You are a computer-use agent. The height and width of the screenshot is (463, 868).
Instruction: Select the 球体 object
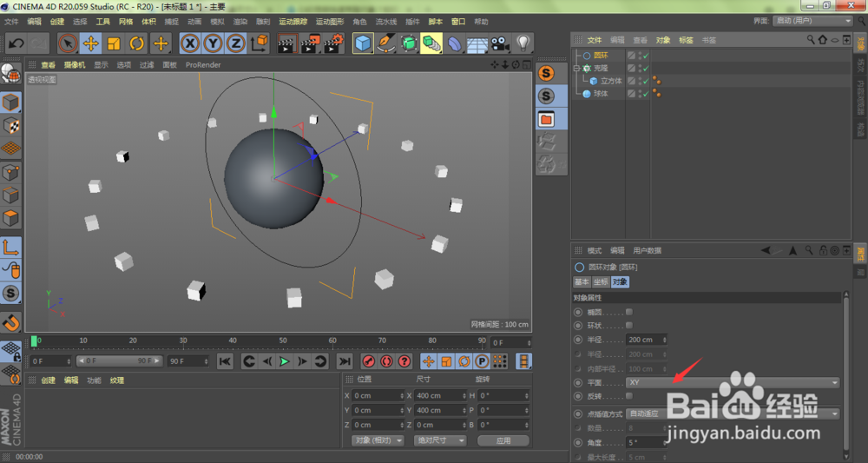point(601,94)
